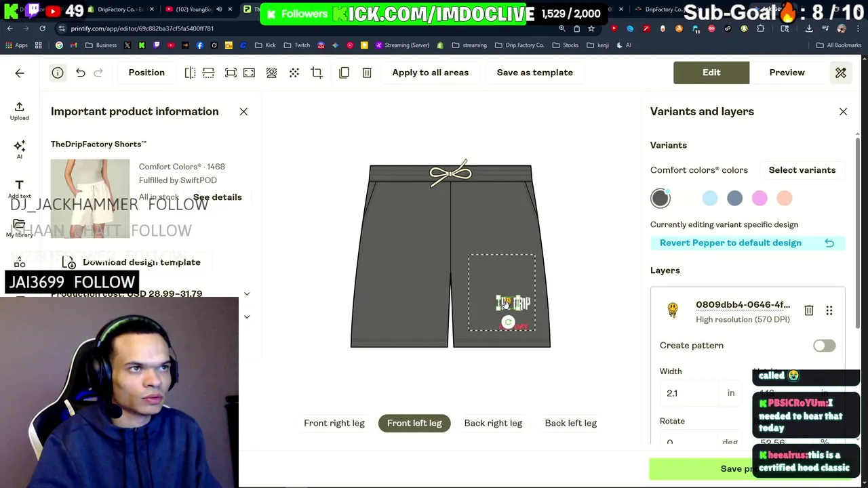Click the rotate handle under the design
The image size is (868, 488).
tap(508, 323)
